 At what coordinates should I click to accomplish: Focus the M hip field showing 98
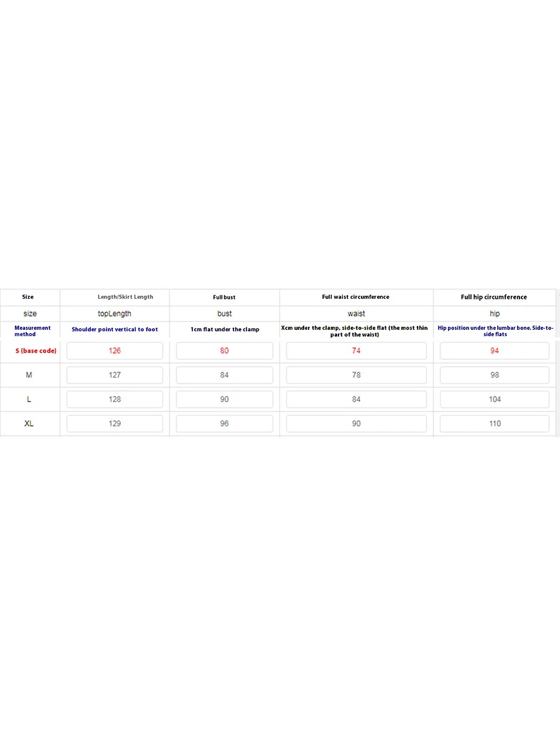click(x=494, y=375)
